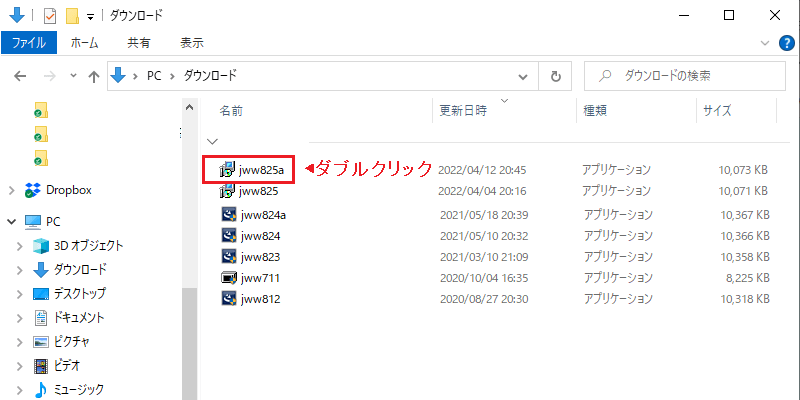Select the jww825 installer icon

(x=227, y=191)
